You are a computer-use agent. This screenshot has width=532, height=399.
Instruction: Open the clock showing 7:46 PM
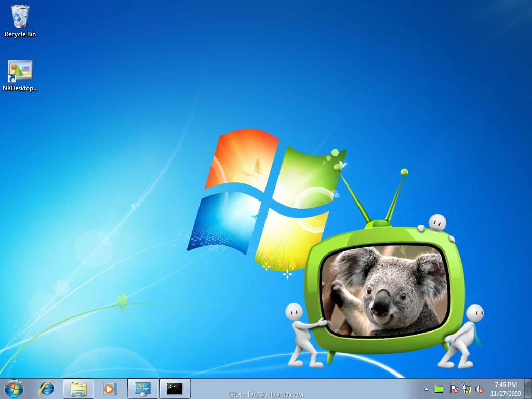tap(506, 389)
